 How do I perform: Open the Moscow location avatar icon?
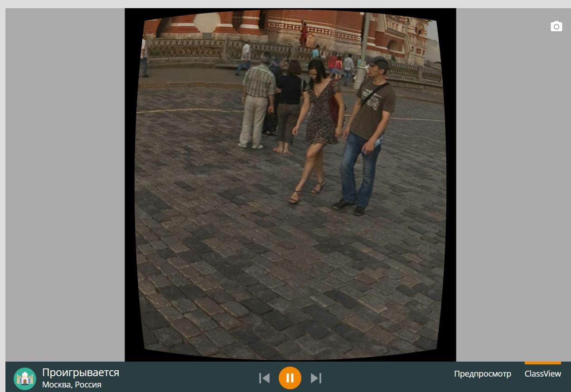click(x=25, y=378)
